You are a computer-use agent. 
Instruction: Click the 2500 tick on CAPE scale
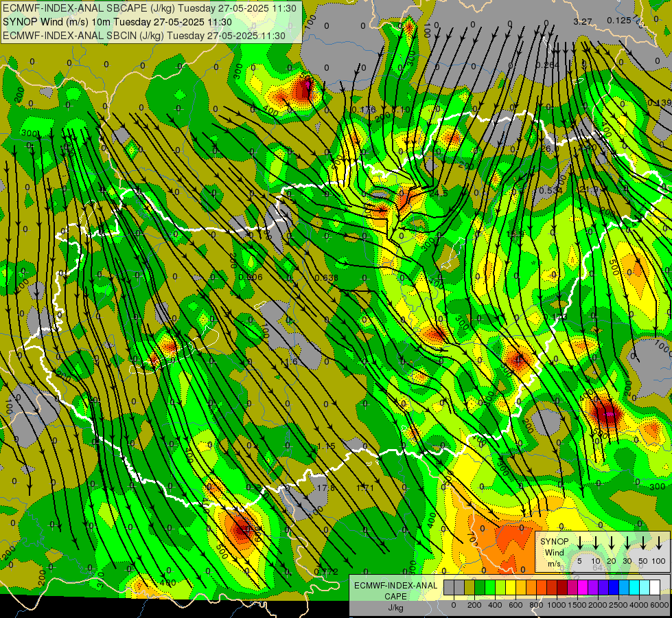[618, 605]
